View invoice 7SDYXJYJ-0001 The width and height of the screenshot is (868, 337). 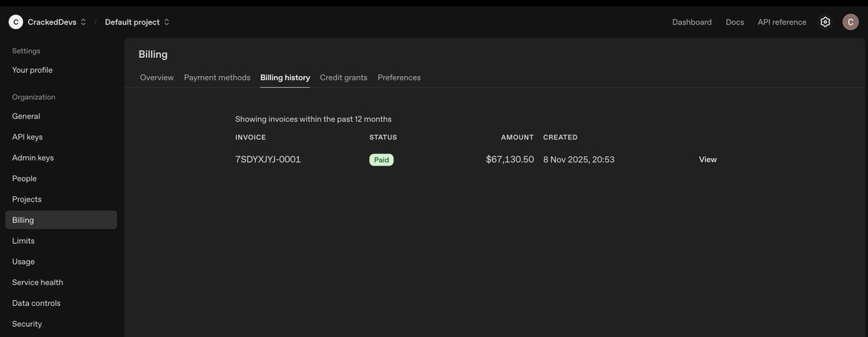707,159
